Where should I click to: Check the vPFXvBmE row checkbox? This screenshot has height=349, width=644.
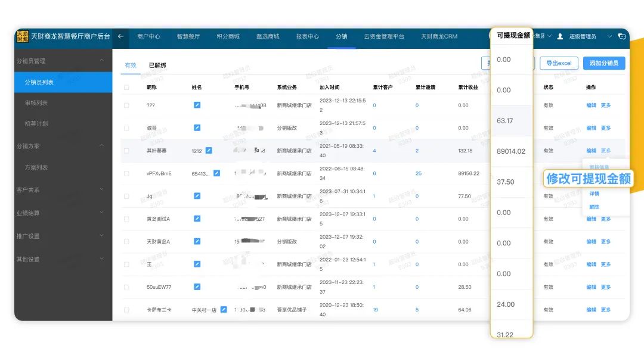(126, 173)
